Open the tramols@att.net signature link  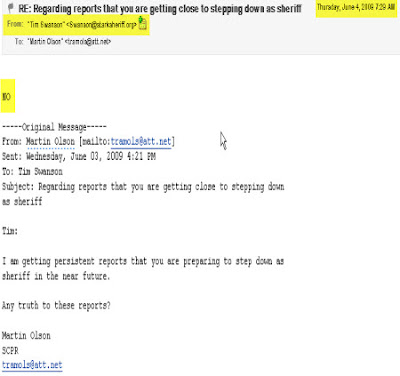pos(32,365)
